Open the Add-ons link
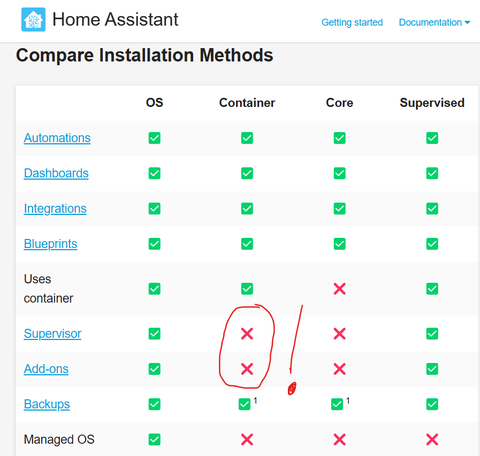480x456 pixels. tap(46, 369)
